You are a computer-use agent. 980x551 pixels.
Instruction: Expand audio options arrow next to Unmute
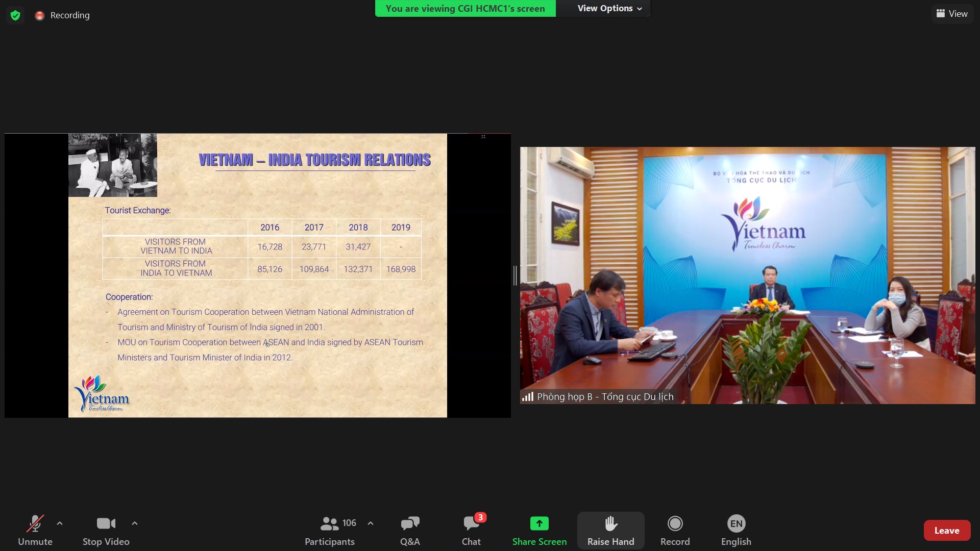[60, 523]
